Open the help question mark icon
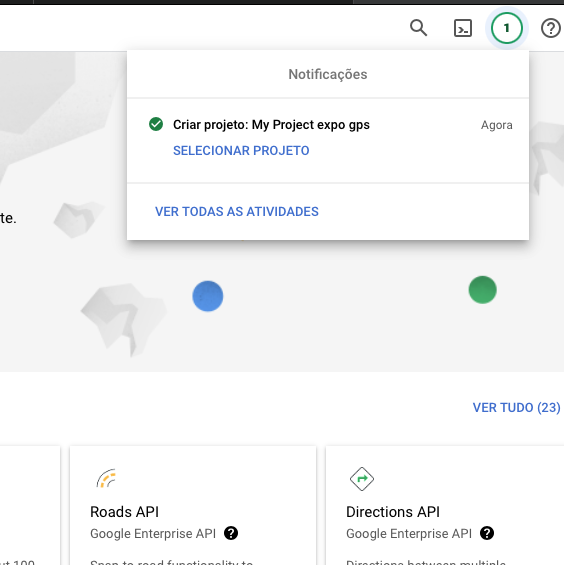The height and width of the screenshot is (565, 564). 551,28
